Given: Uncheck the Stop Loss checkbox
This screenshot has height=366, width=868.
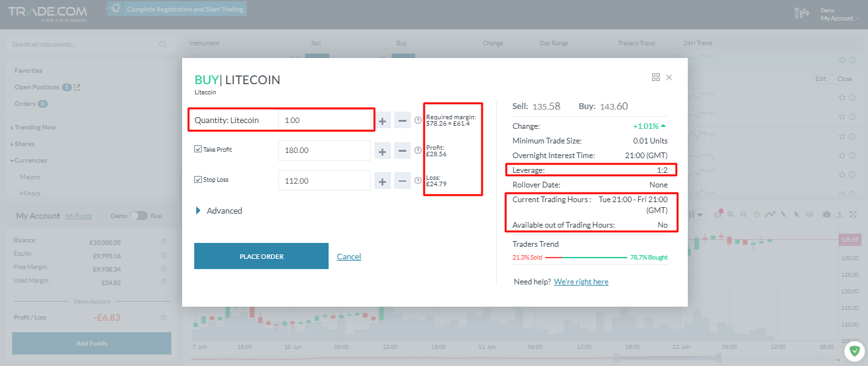Looking at the screenshot, I should 198,180.
